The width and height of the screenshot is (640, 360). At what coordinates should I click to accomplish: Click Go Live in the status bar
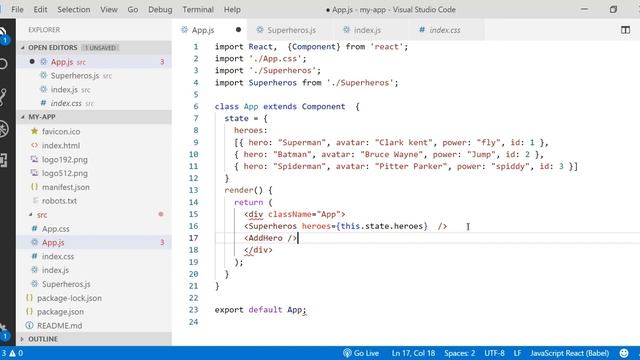[x=361, y=353]
